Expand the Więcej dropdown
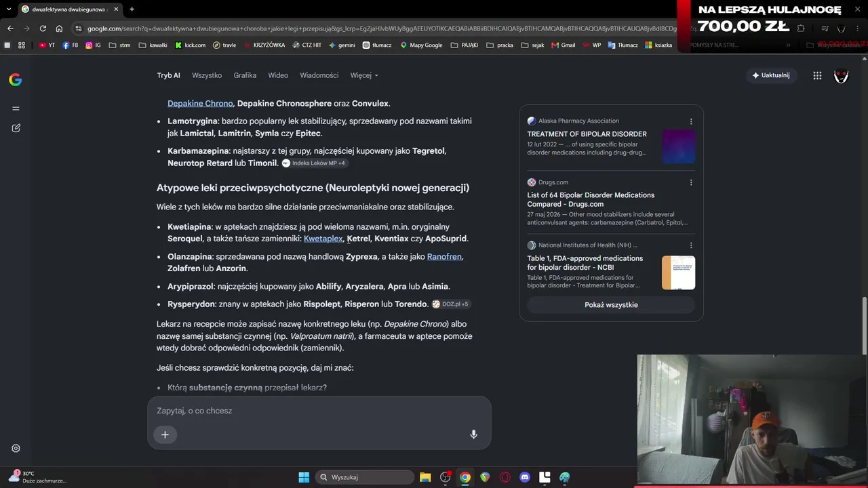 [364, 75]
